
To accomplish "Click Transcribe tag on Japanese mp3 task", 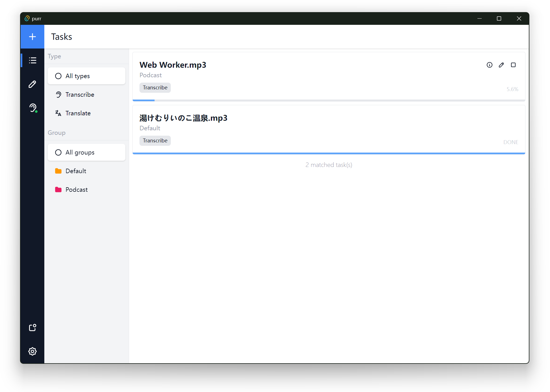I will [155, 140].
